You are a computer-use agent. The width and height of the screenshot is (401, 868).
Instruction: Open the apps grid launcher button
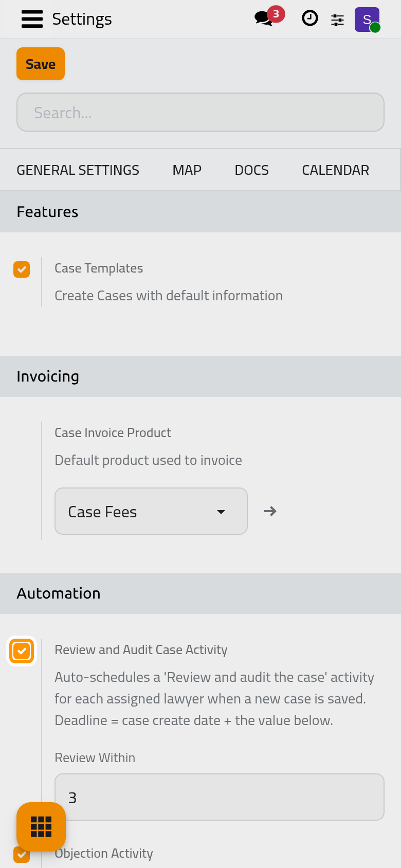tap(41, 827)
